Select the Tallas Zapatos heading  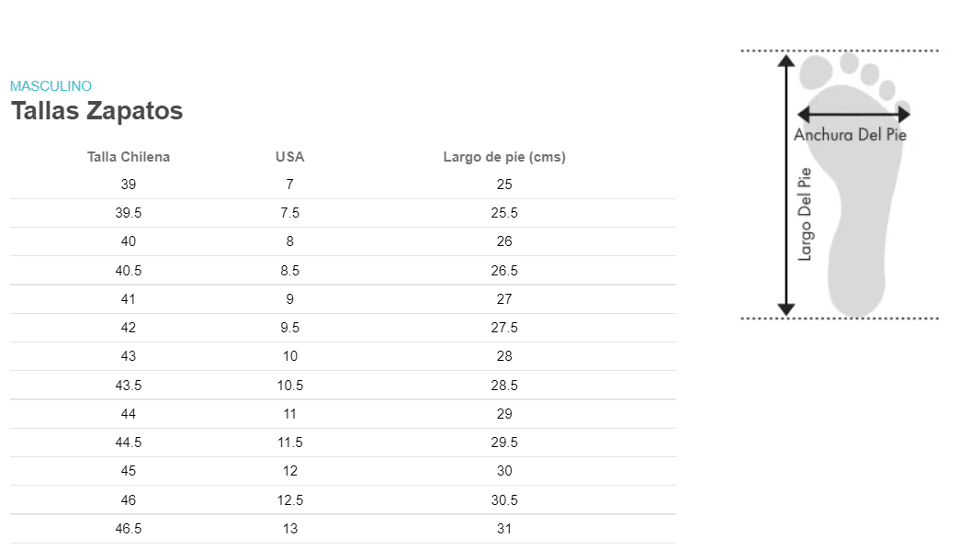coord(96,111)
